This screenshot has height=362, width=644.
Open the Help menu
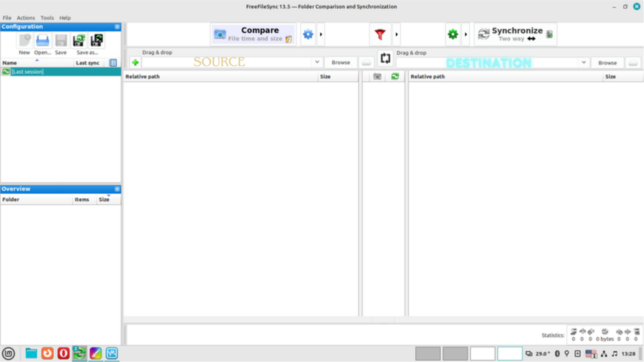coord(65,18)
